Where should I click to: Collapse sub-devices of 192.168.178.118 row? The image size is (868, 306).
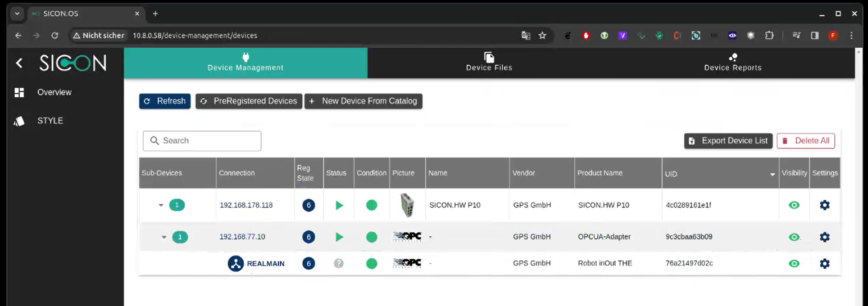pyautogui.click(x=161, y=205)
